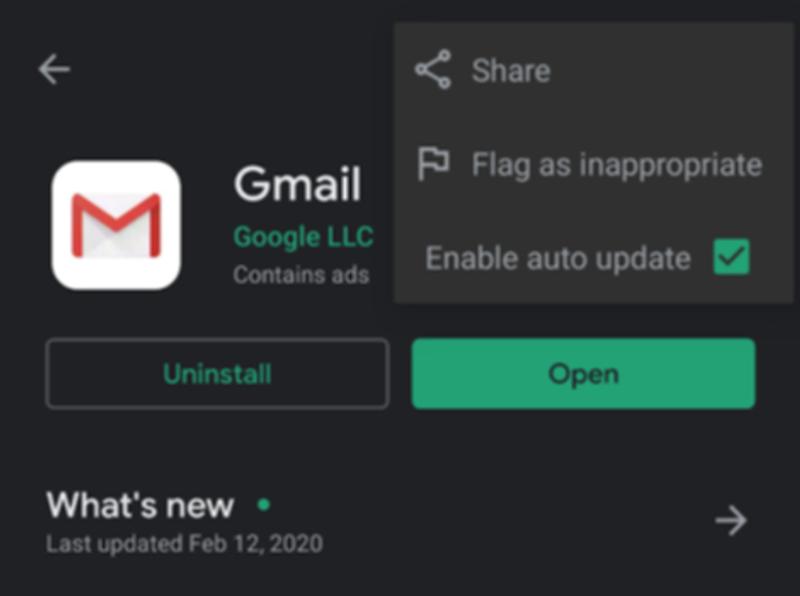Click Uninstall to remove Gmail
This screenshot has width=800, height=596.
tap(217, 374)
